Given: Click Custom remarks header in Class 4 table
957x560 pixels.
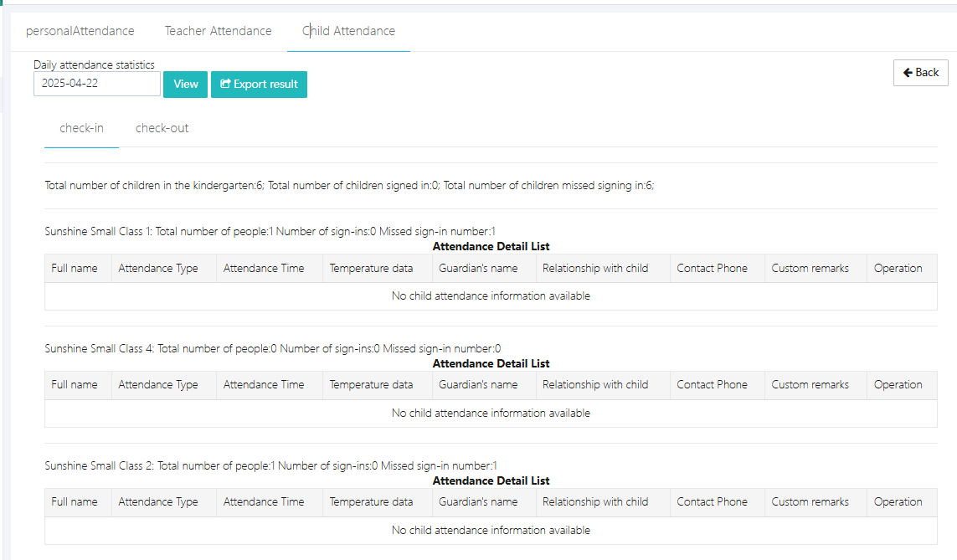Looking at the screenshot, I should [810, 385].
